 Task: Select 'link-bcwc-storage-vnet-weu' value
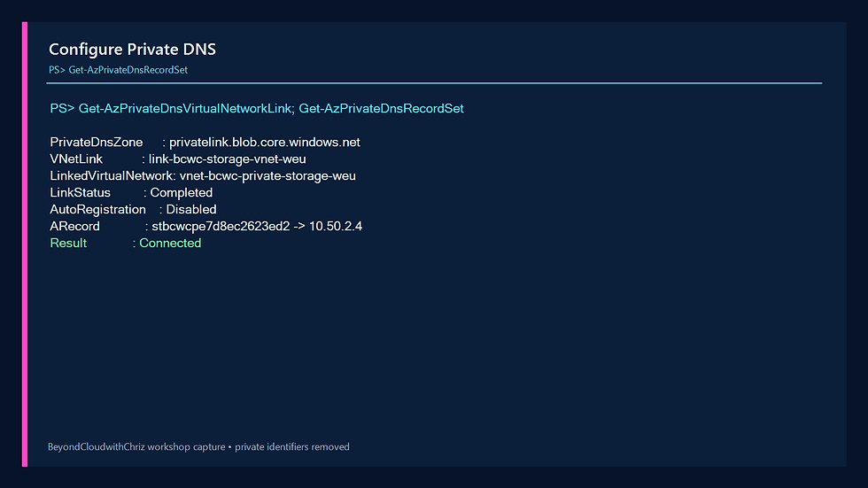(227, 159)
